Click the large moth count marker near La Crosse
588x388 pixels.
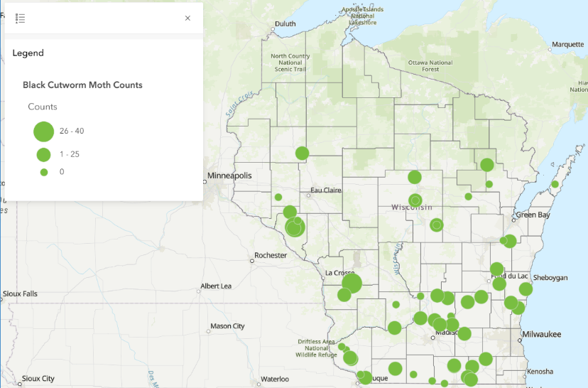(352, 284)
